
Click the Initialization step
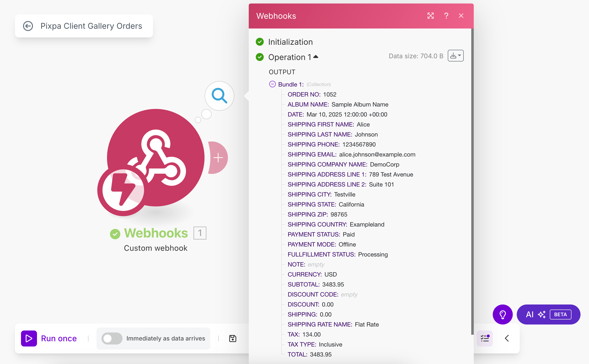pos(290,42)
